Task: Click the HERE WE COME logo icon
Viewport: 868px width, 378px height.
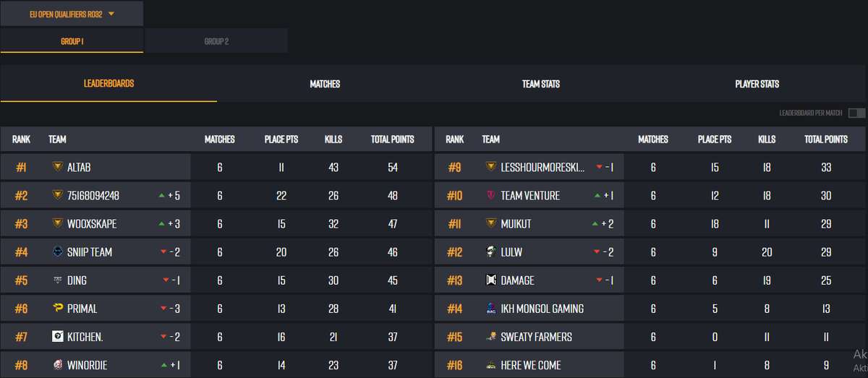Action: tap(491, 365)
